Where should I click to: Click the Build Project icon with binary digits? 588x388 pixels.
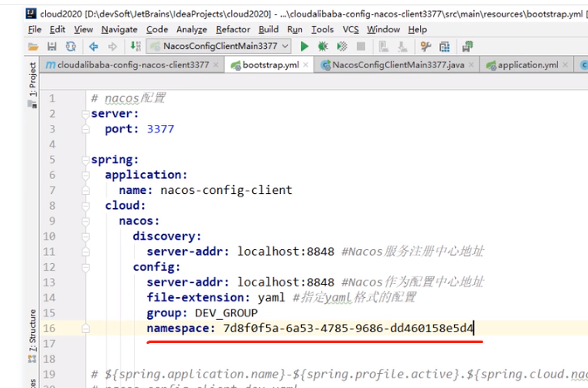point(135,47)
